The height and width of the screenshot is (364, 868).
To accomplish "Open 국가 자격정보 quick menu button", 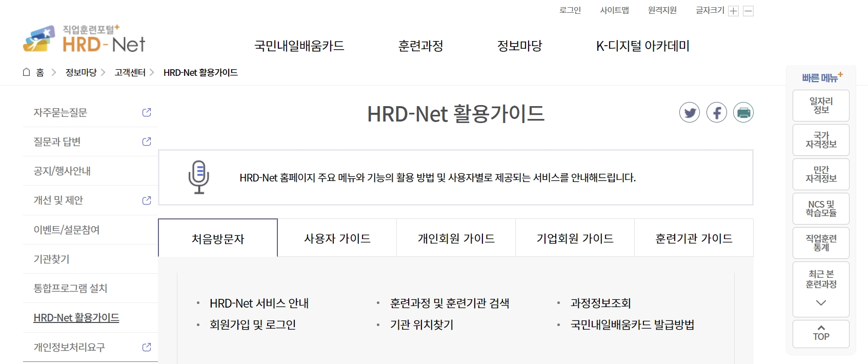I will point(821,140).
